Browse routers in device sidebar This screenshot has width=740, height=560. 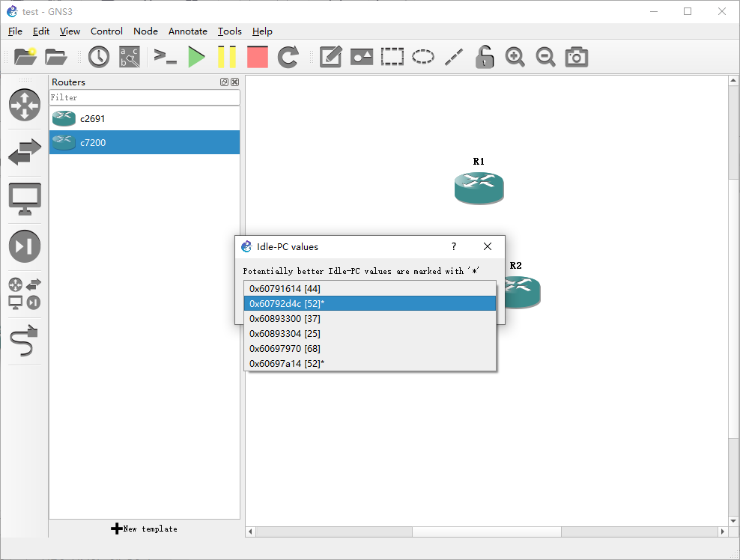point(25,105)
